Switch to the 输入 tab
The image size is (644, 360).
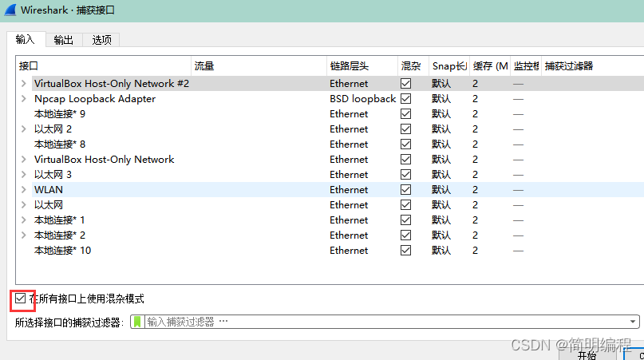tap(25, 39)
